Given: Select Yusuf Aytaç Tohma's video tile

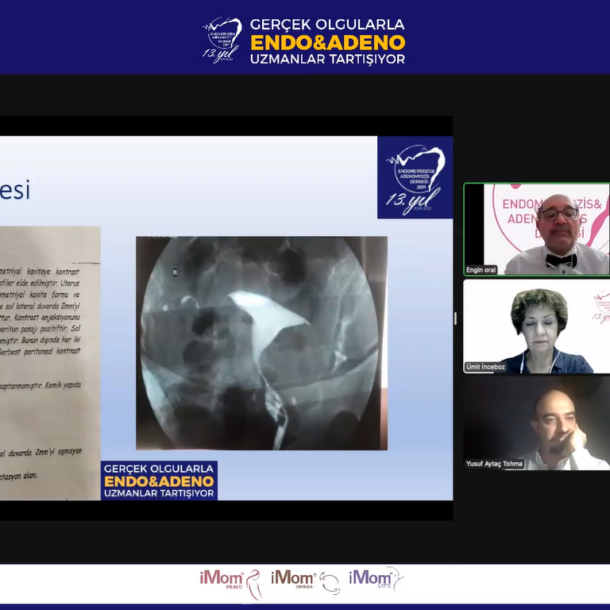Looking at the screenshot, I should pyautogui.click(x=535, y=423).
